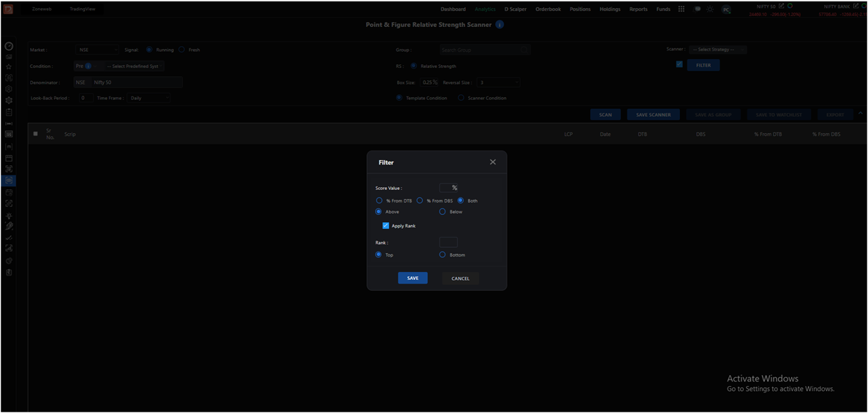Select the Fresh signal radio button
This screenshot has width=868, height=413.
click(x=181, y=50)
